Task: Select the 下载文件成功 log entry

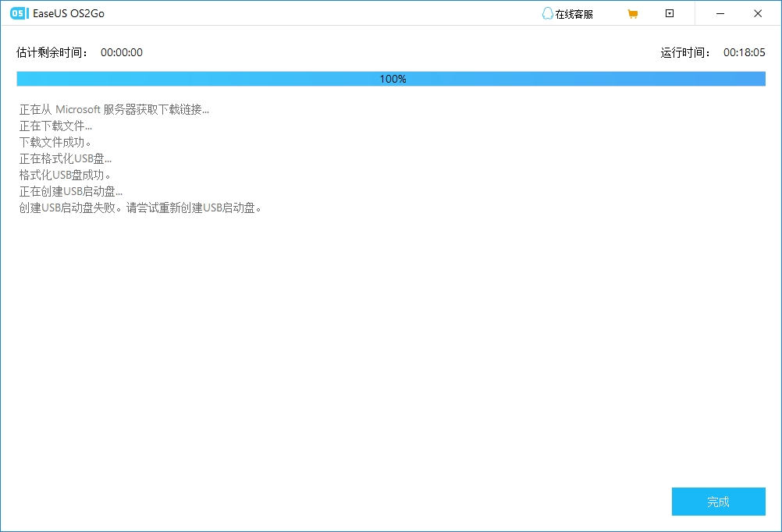Action: click(55, 142)
